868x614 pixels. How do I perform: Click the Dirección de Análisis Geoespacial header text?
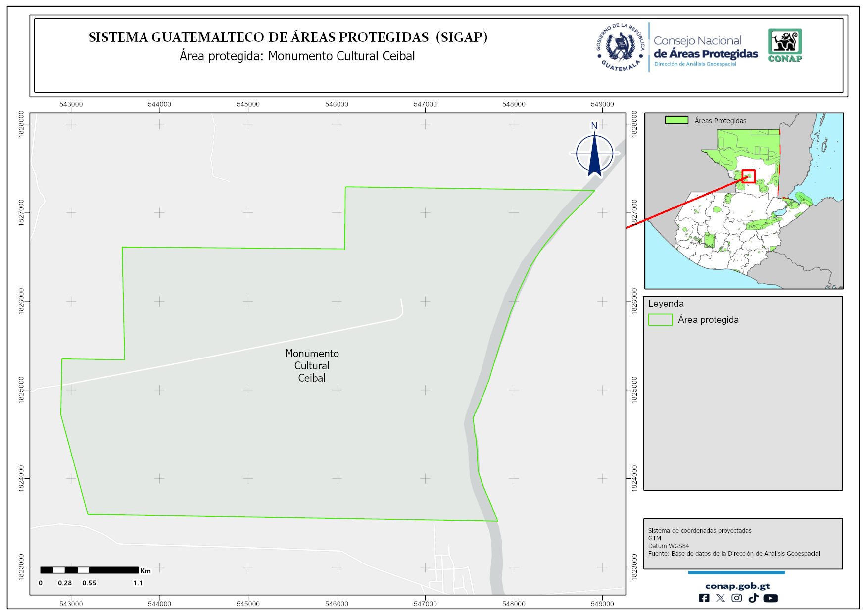pyautogui.click(x=695, y=64)
